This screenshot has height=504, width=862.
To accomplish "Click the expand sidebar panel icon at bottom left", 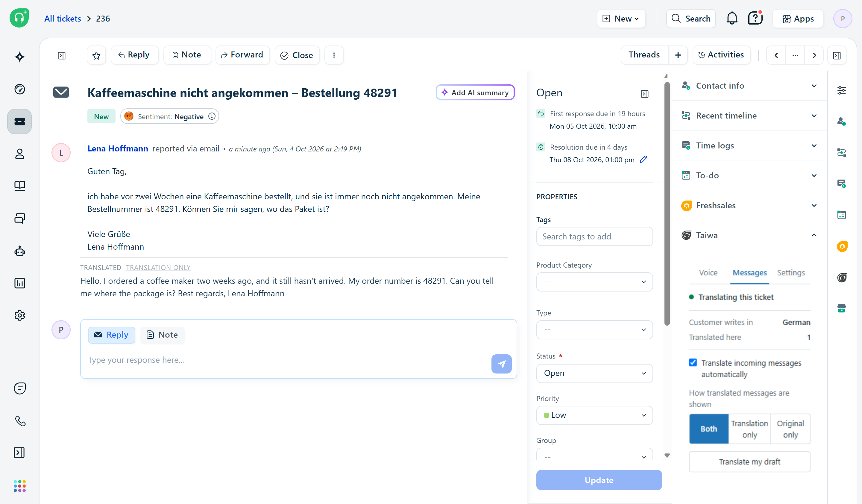I will pyautogui.click(x=19, y=452).
